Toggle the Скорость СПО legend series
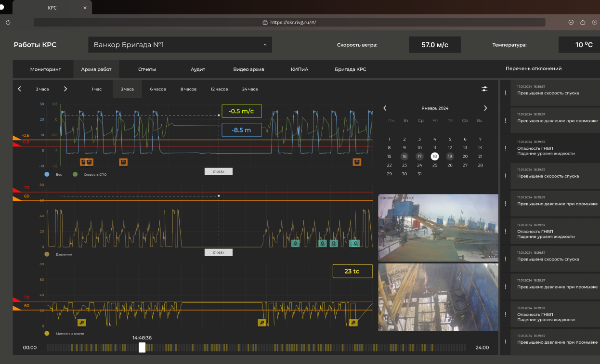This screenshot has width=600, height=364. (76, 174)
